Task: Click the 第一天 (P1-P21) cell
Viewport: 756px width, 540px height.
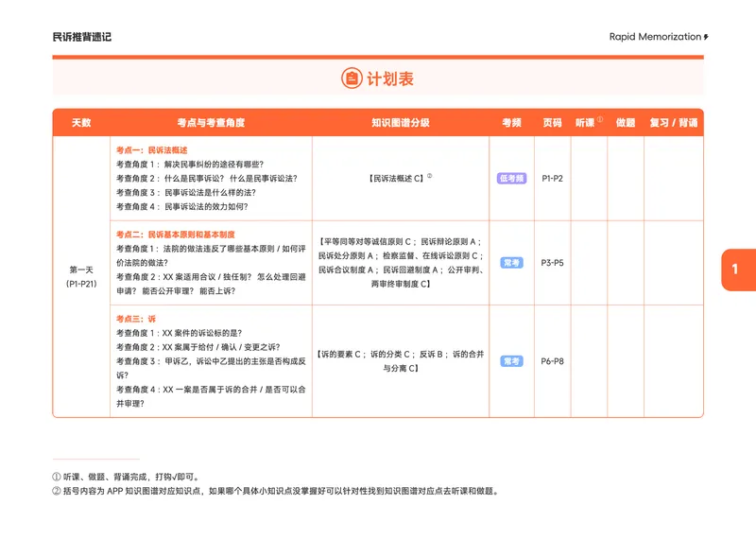Action: point(81,276)
